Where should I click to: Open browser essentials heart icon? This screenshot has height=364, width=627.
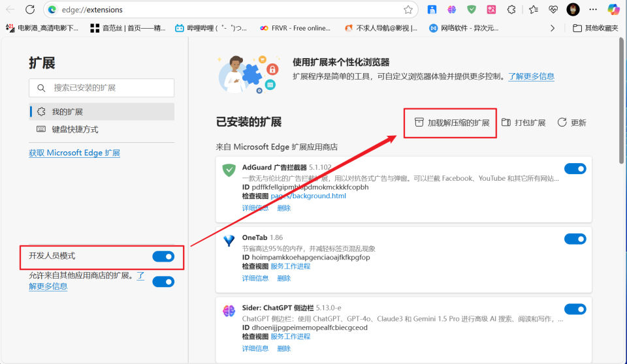tap(553, 9)
